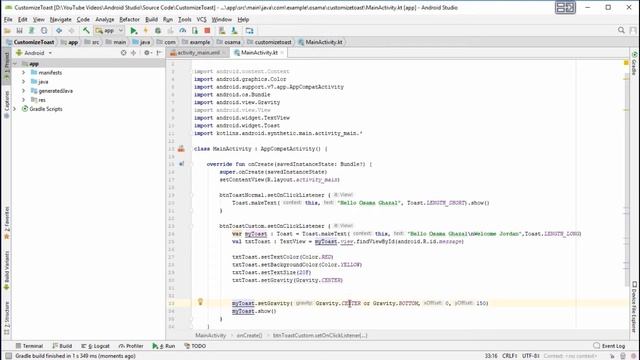The height and width of the screenshot is (360, 640).
Task: Click the CRLF line separator status
Action: [x=509, y=356]
